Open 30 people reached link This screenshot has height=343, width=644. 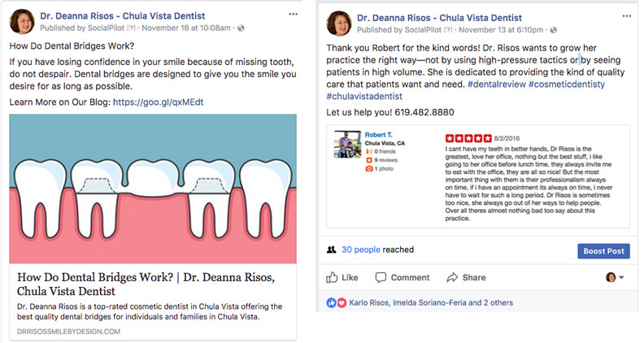pos(361,250)
